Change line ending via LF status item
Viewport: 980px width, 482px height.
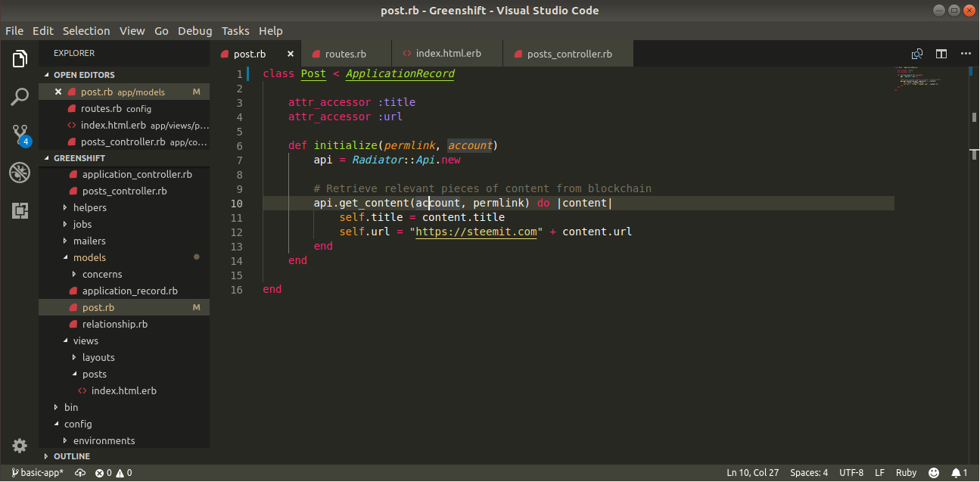(879, 472)
